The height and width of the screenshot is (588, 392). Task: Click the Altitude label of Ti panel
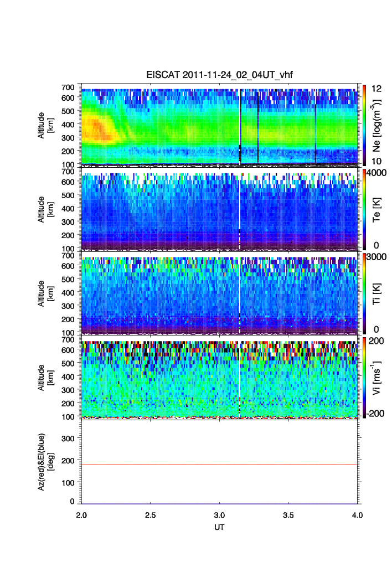(x=45, y=293)
